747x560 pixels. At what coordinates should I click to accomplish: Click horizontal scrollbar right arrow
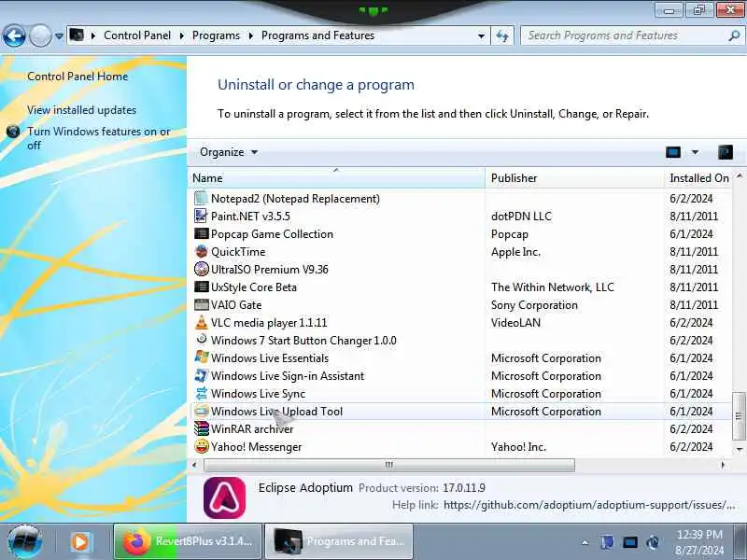point(723,465)
